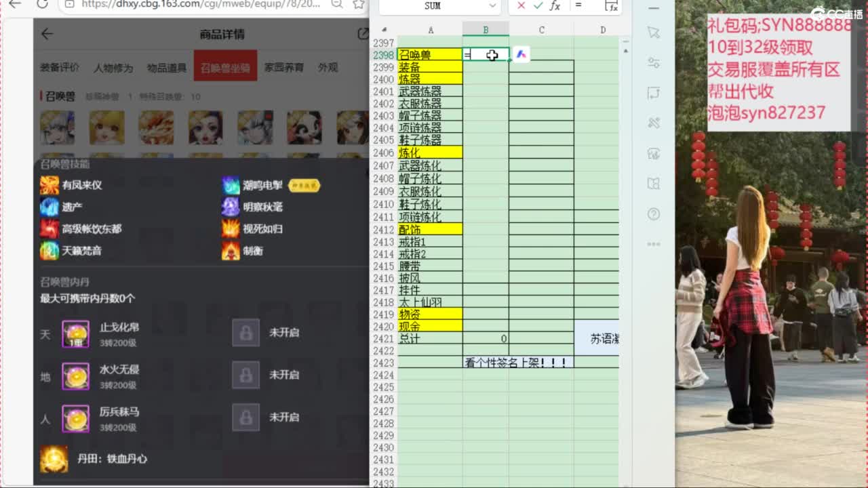
Task: Select the sixth summoned beast avatar
Action: coord(304,127)
